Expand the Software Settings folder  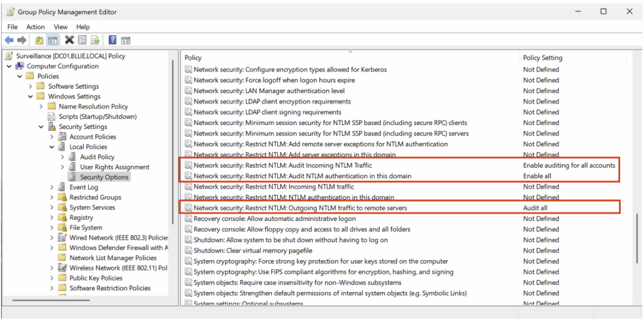[31, 87]
